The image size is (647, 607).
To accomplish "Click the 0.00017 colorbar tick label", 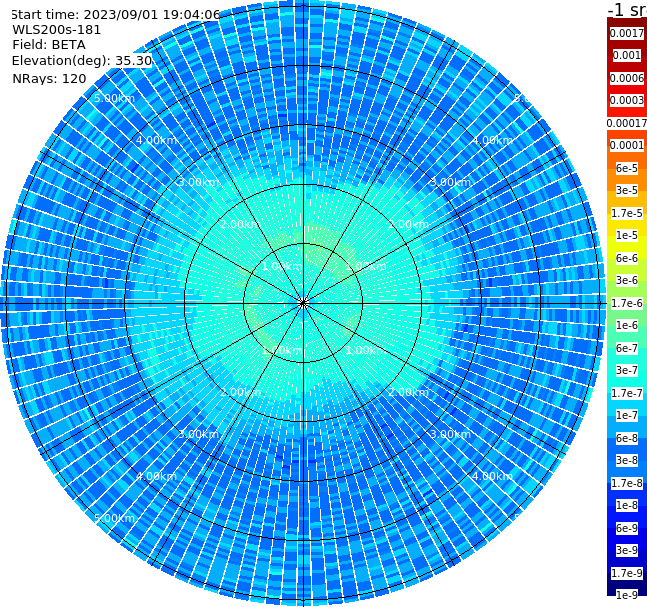I will pos(627,123).
